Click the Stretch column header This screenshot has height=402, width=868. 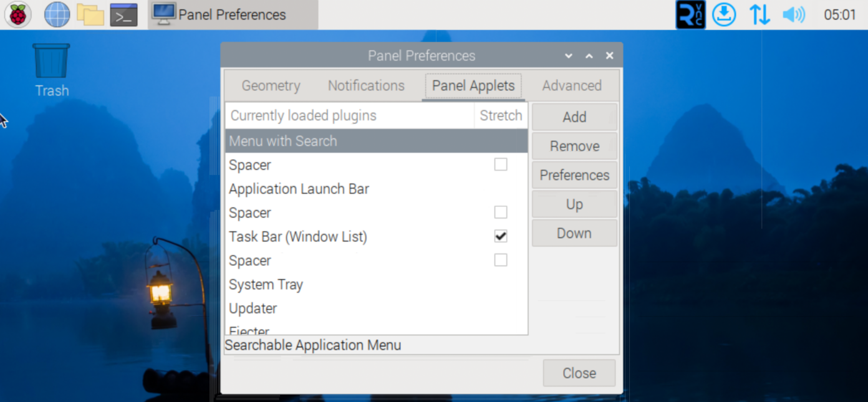[x=501, y=115]
